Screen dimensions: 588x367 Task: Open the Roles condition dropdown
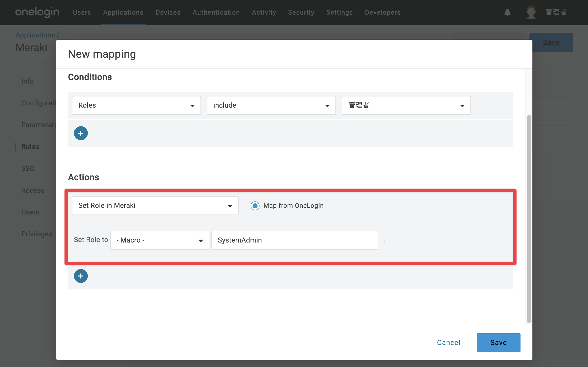click(x=136, y=105)
